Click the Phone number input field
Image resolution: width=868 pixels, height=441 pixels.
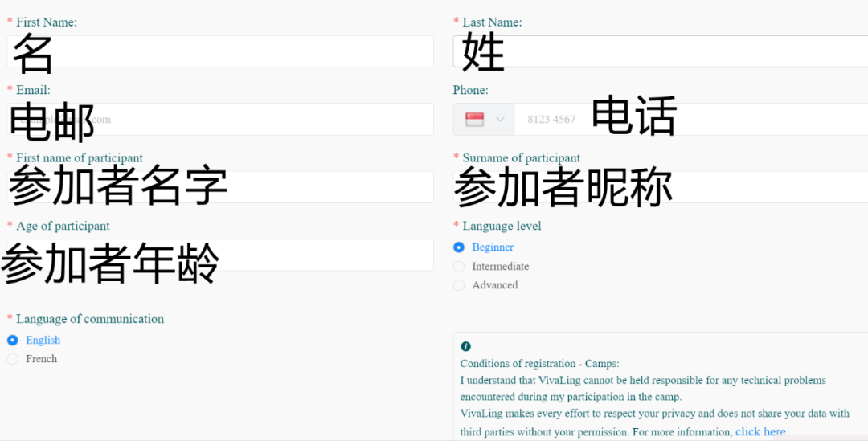point(691,119)
